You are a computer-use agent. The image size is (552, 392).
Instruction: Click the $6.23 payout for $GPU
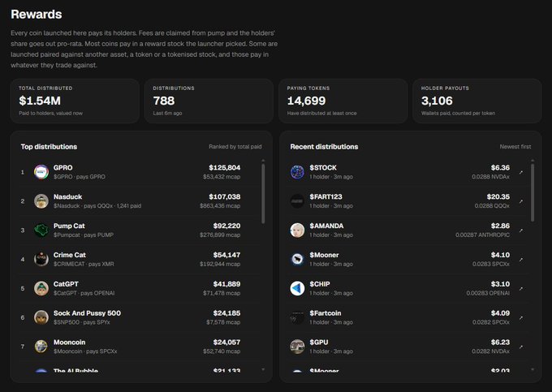click(500, 342)
